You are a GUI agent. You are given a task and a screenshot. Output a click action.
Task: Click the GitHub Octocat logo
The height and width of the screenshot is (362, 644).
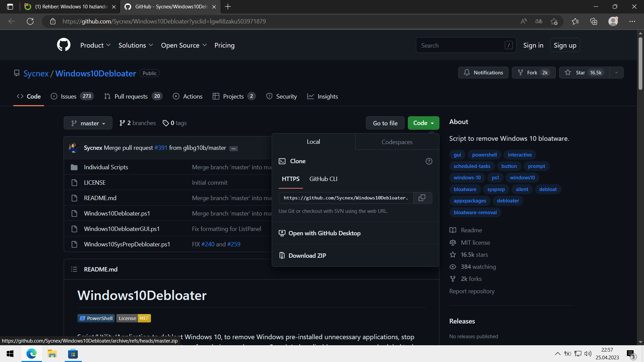64,45
